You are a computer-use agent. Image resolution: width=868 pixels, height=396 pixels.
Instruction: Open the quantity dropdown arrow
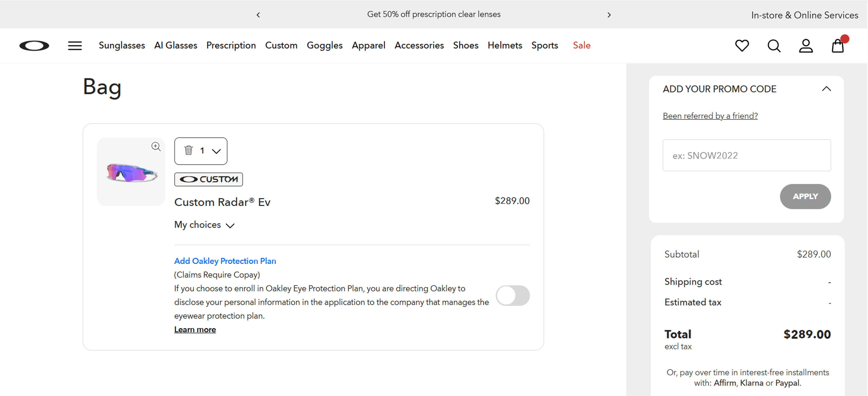click(216, 151)
